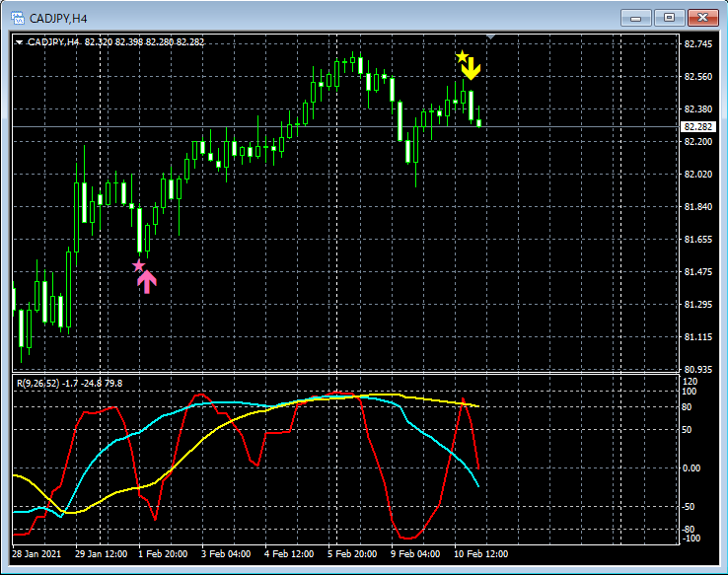
Task: Close the CADJPY,H4 chart window
Action: (x=703, y=18)
